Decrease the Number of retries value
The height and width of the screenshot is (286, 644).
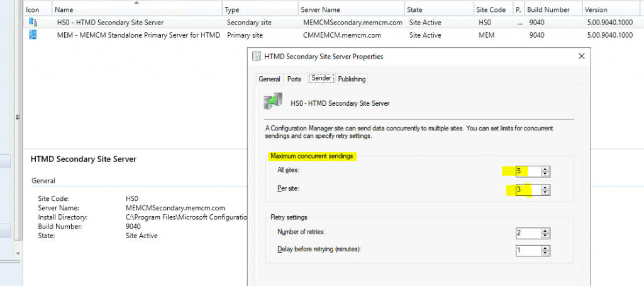tap(545, 236)
